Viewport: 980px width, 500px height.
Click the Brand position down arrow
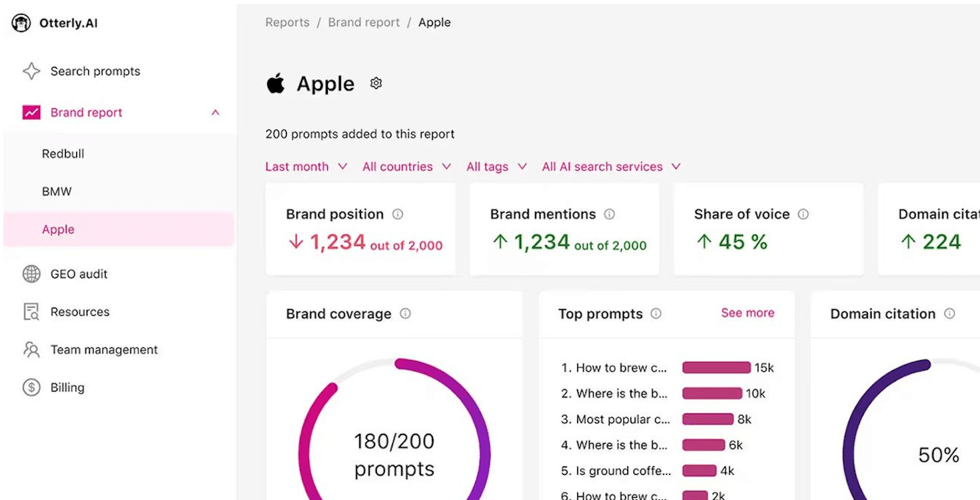pos(296,241)
